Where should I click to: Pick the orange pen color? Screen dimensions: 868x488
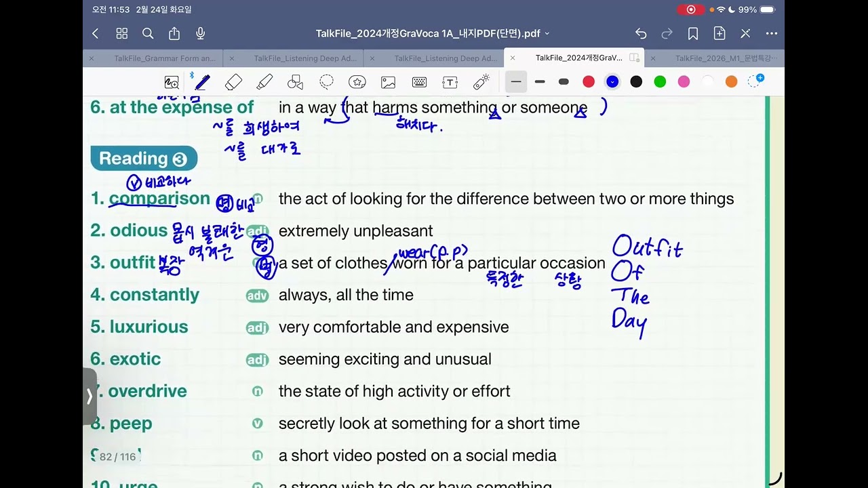pos(731,82)
